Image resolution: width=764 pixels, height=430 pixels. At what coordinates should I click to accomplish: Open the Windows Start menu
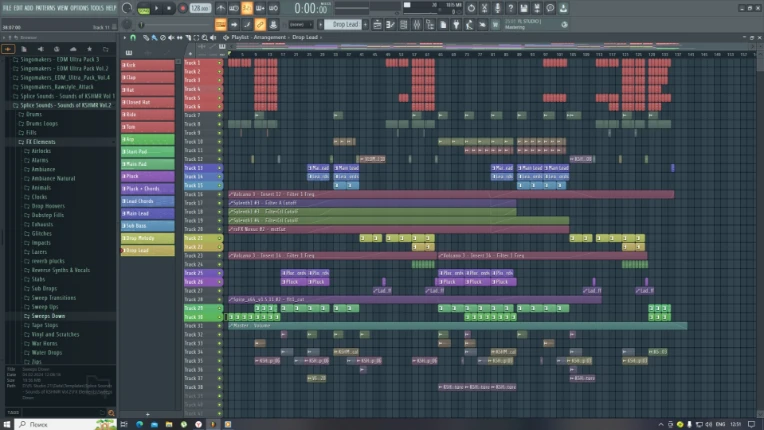(x=7, y=425)
